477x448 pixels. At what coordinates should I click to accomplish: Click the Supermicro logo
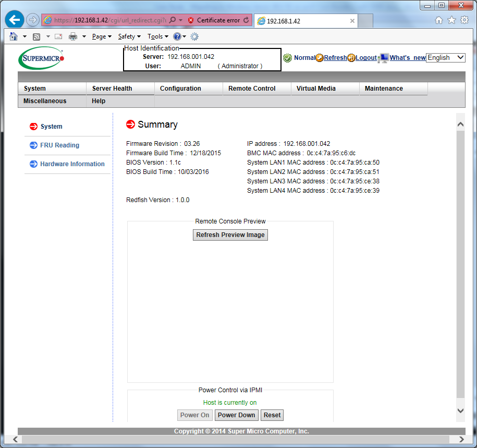[41, 58]
